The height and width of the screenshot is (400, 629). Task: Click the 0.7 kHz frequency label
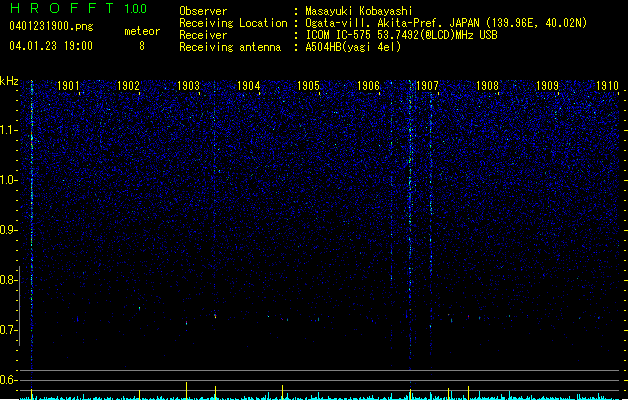(9, 330)
